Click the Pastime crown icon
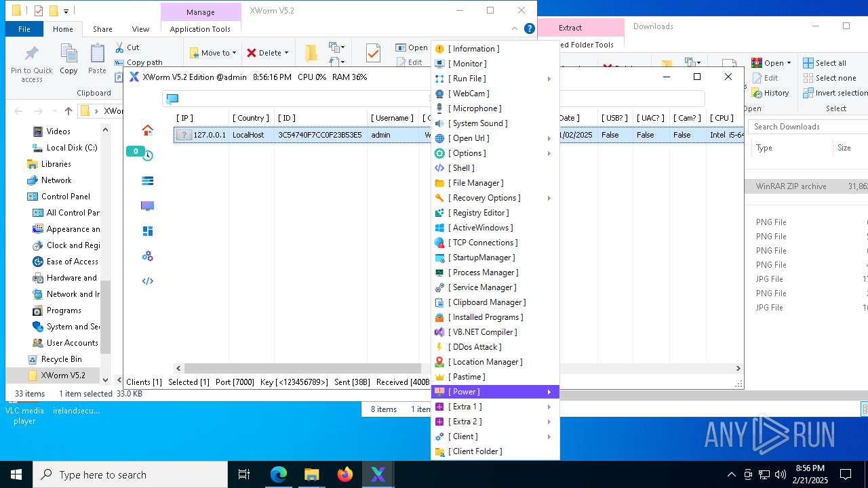This screenshot has width=868, height=488. tap(439, 377)
